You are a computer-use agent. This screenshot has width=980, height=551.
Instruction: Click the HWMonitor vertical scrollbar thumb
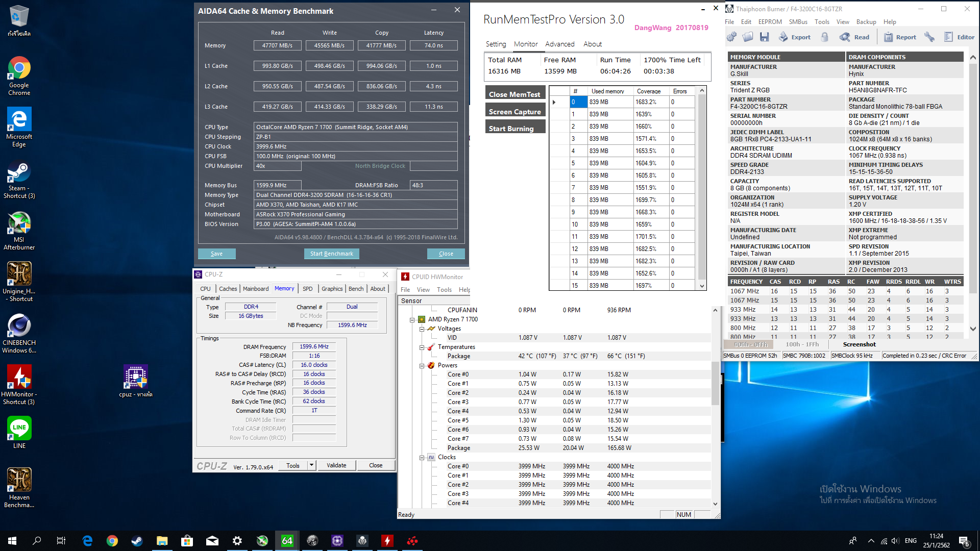tap(715, 383)
